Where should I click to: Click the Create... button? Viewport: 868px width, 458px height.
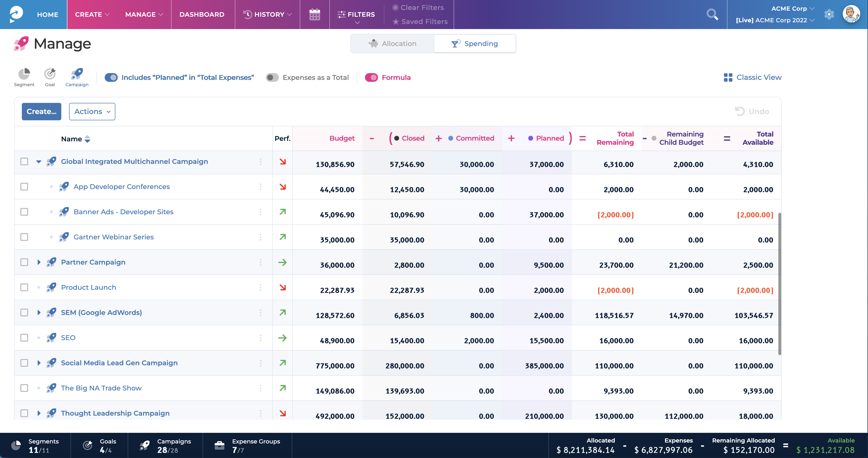pos(41,111)
